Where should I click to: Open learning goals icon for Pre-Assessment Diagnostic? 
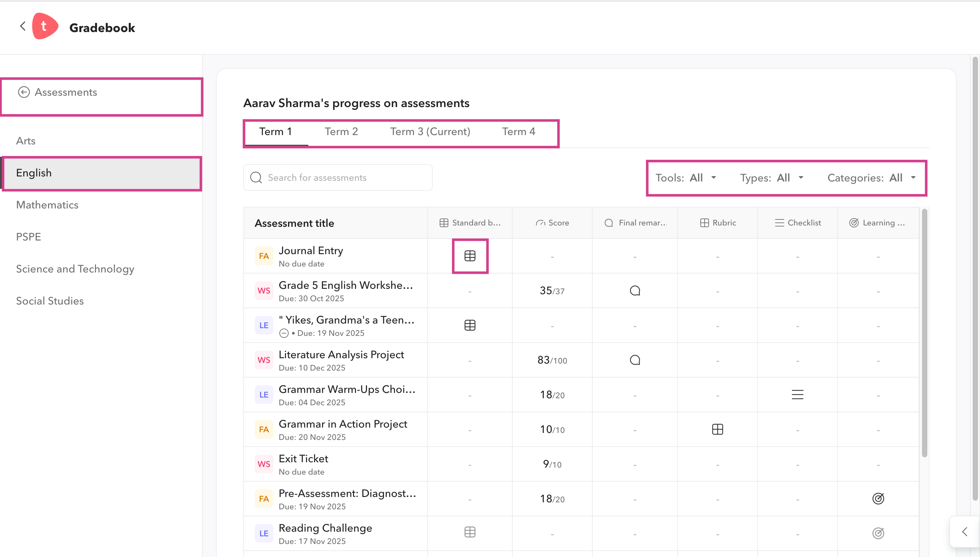878,499
